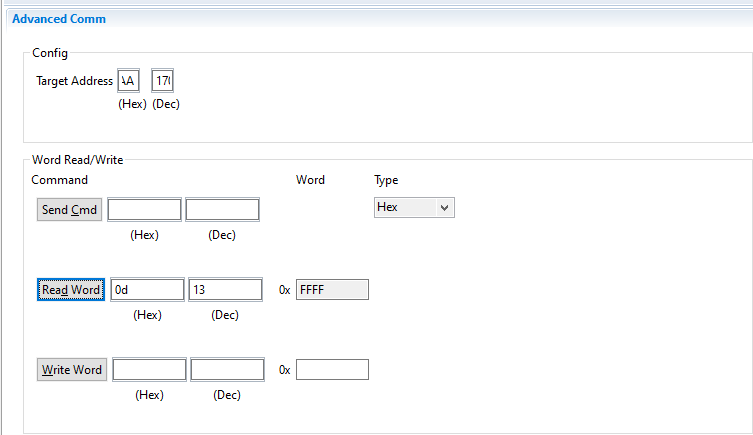Screen dimensions: 753x435
Task: Edit the Read Word Hex field containing 0d
Action: (x=147, y=290)
